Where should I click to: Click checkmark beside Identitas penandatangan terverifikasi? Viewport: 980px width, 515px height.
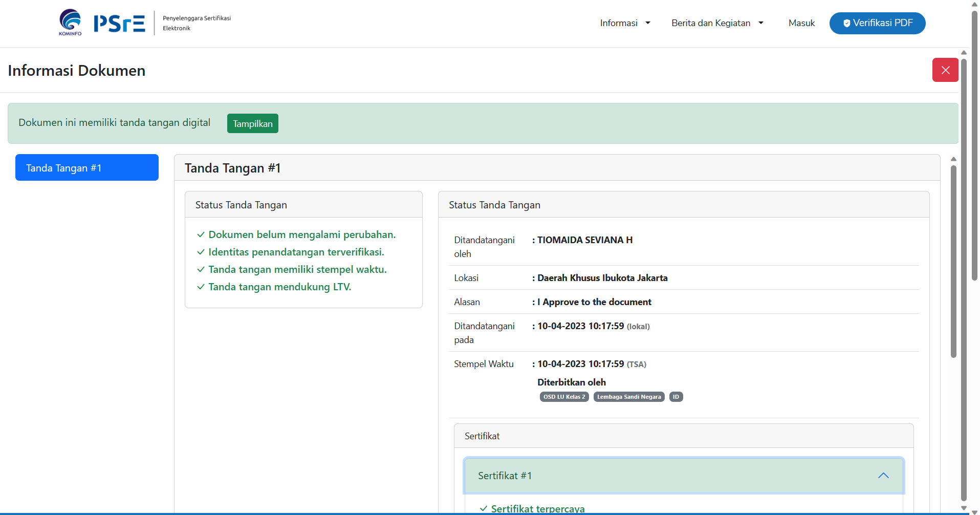(201, 252)
